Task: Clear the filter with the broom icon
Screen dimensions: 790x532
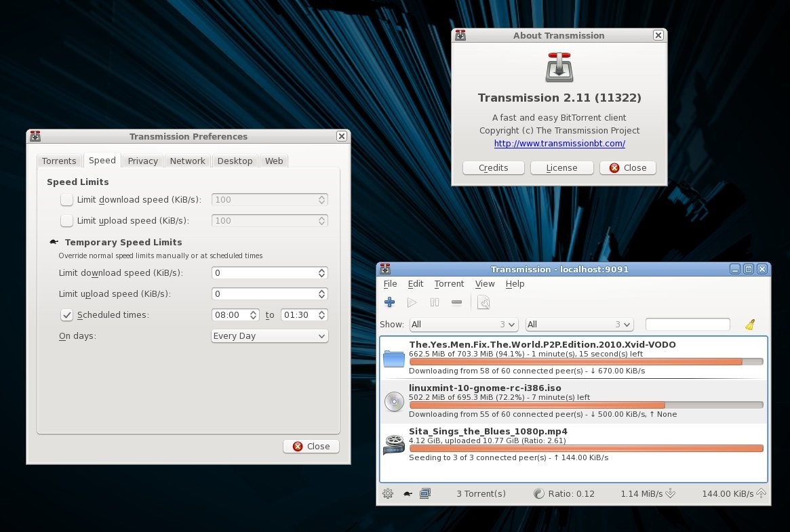Action: pos(749,325)
